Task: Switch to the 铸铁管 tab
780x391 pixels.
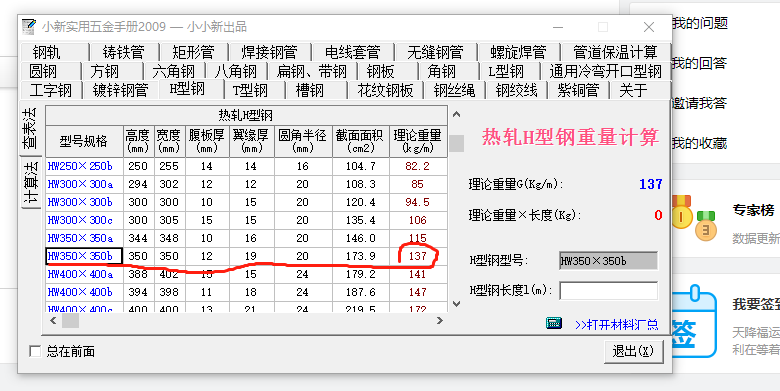Action: coord(123,52)
